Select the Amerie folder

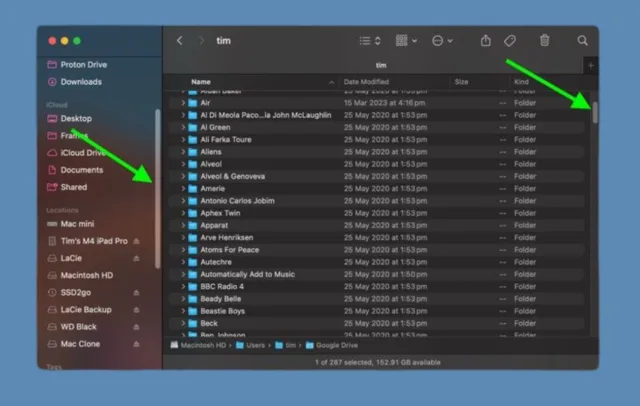pyautogui.click(x=378, y=189)
